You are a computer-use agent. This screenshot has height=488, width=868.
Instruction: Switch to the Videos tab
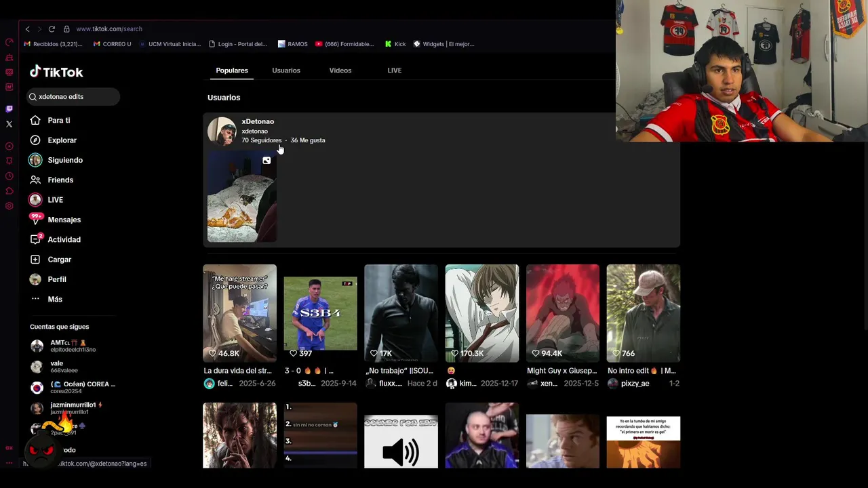pos(340,70)
